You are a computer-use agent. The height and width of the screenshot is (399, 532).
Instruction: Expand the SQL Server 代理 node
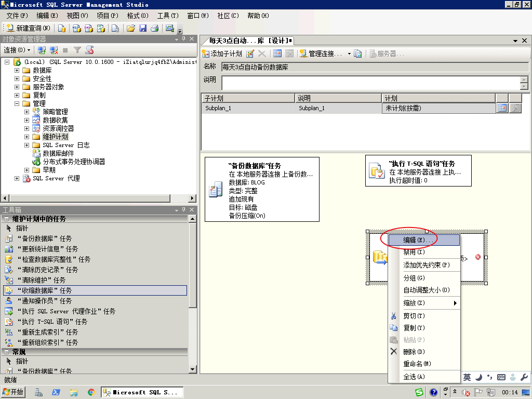(17, 178)
